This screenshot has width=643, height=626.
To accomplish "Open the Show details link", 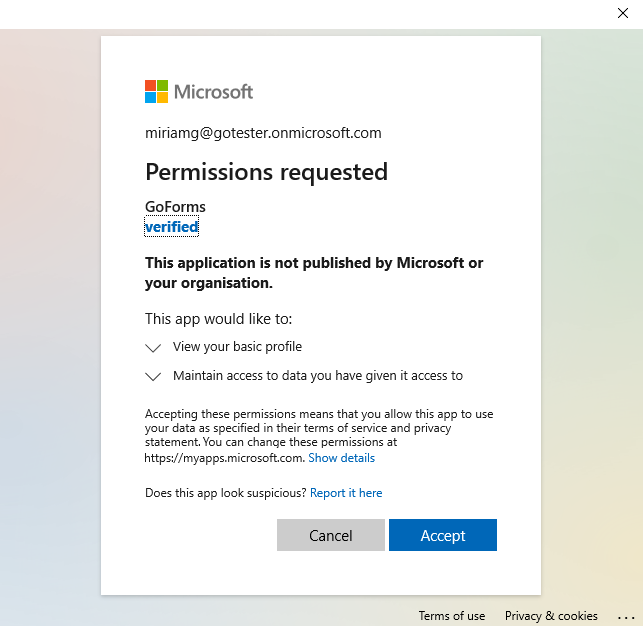I will coord(341,458).
